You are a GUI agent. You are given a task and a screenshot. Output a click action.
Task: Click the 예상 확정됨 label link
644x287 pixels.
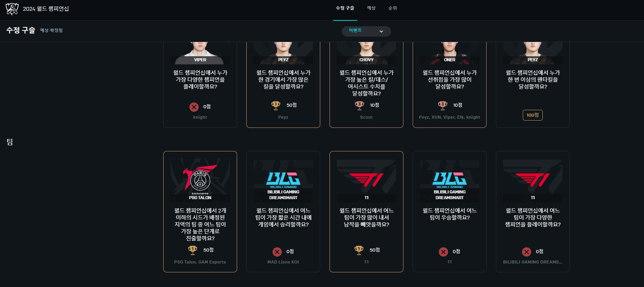(52, 30)
